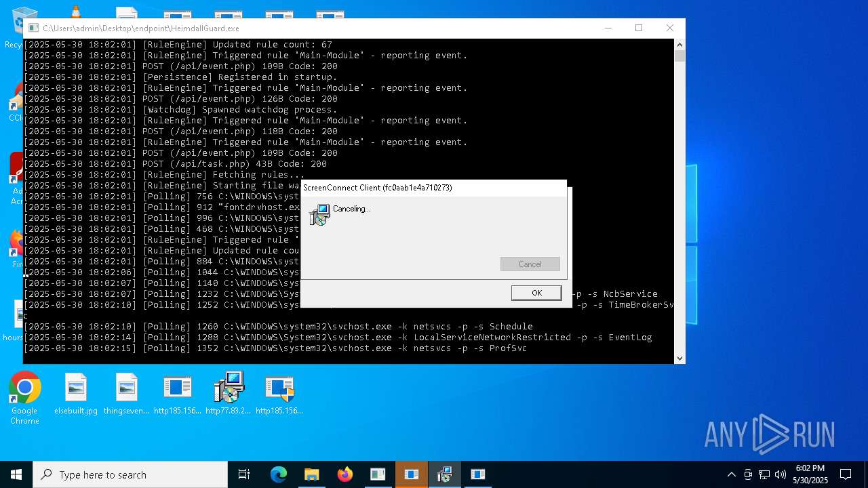Select the http77.83.2 installer desktop icon
The height and width of the screenshot is (488, 868).
(x=229, y=394)
